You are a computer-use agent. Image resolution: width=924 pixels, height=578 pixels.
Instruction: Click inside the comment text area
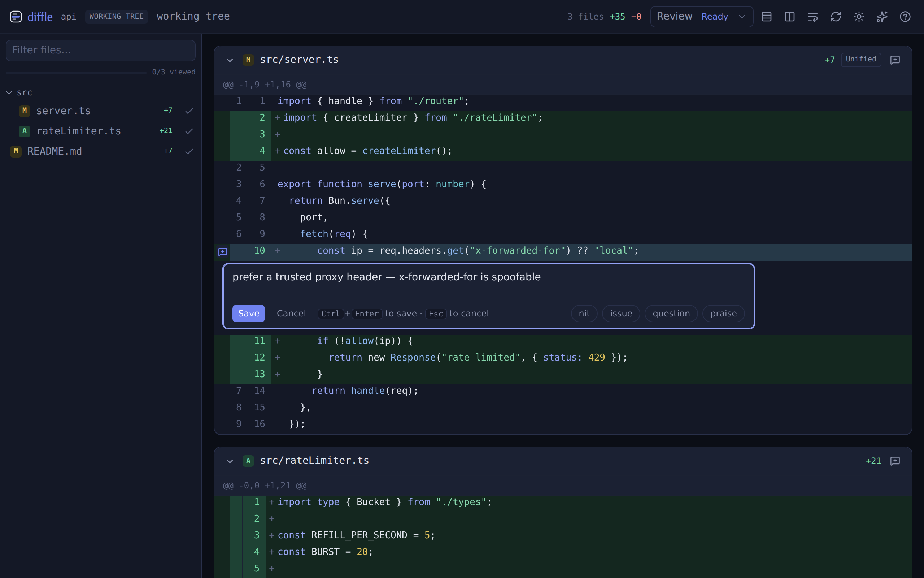point(488,282)
